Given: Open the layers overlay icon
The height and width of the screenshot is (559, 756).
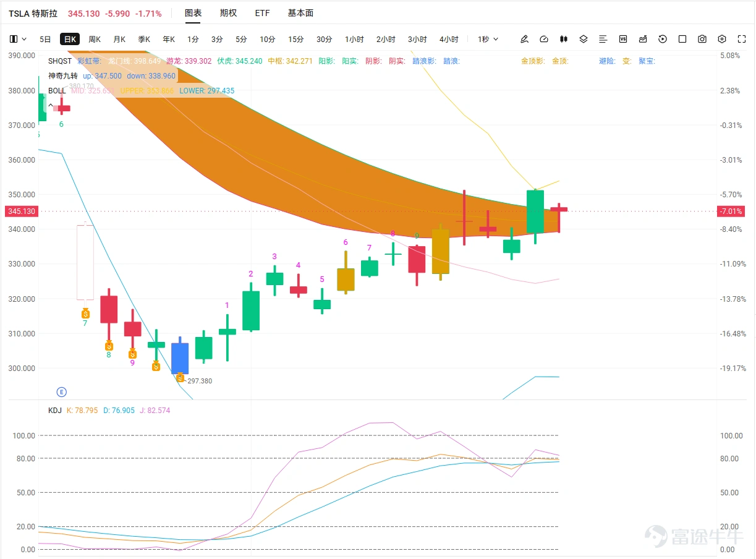Looking at the screenshot, I should (584, 39).
